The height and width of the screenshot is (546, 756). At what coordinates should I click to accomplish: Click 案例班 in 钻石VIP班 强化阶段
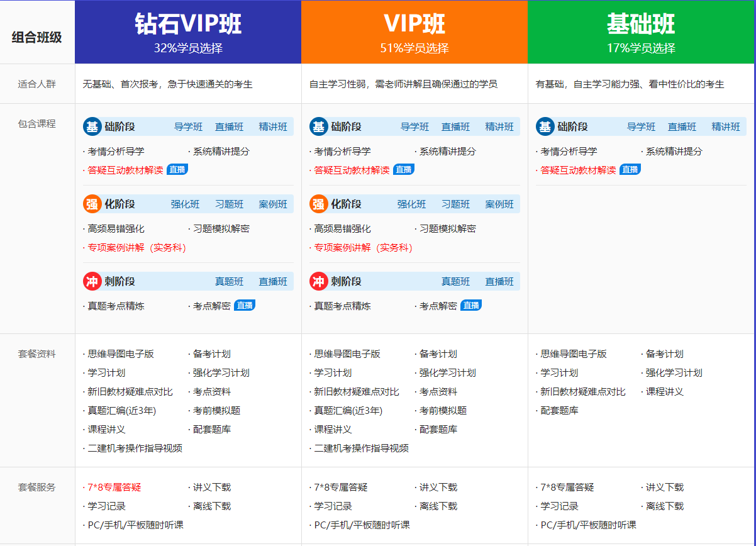click(273, 204)
